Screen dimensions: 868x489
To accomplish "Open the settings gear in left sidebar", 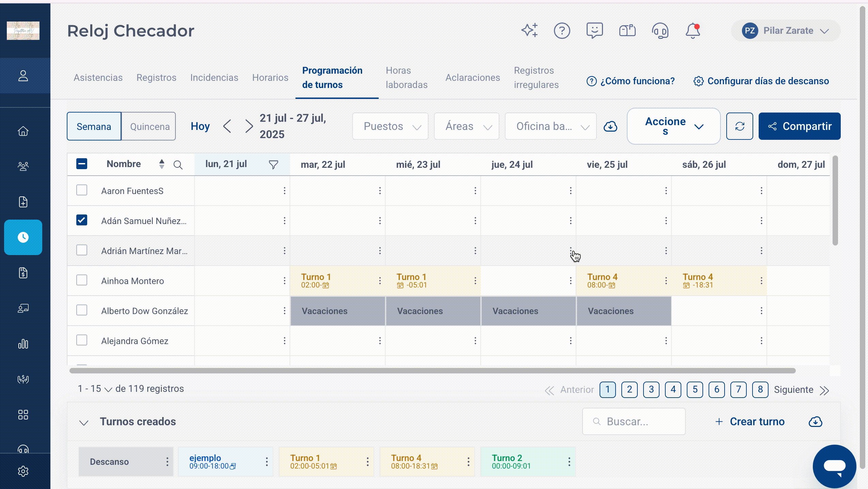I will pos(23,471).
